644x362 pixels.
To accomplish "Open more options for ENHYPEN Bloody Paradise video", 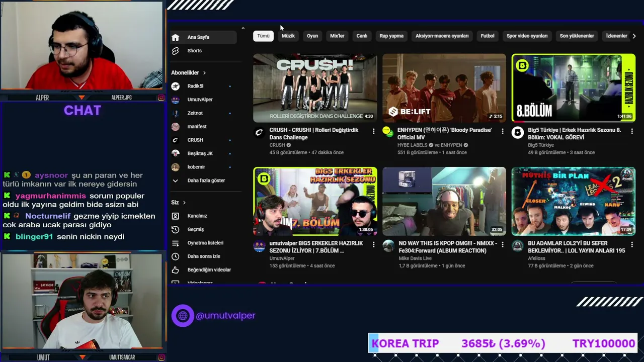I will click(502, 131).
